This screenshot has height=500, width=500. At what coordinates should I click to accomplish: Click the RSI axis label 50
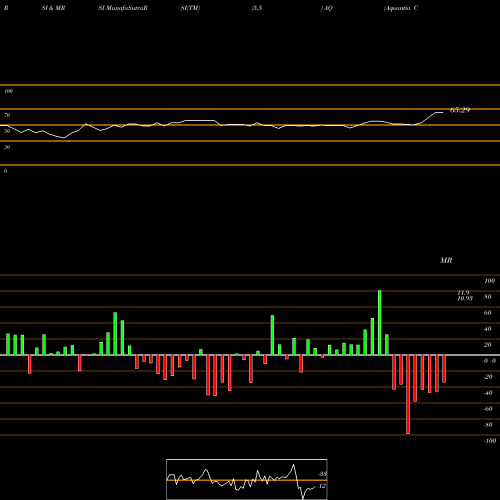point(7,131)
